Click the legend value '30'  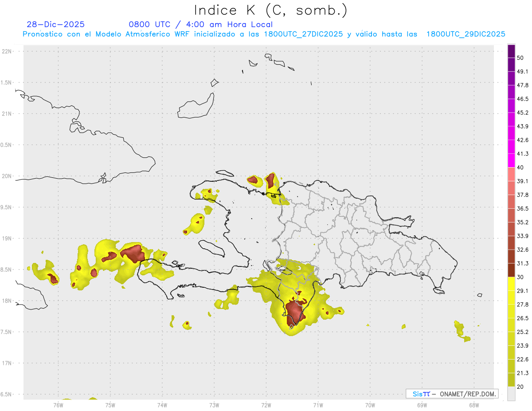click(x=520, y=277)
